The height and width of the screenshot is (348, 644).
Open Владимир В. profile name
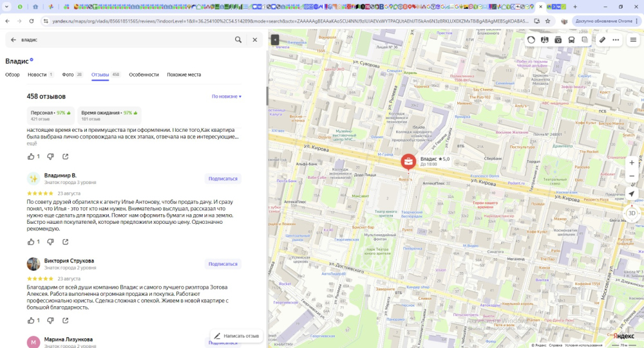click(x=61, y=175)
